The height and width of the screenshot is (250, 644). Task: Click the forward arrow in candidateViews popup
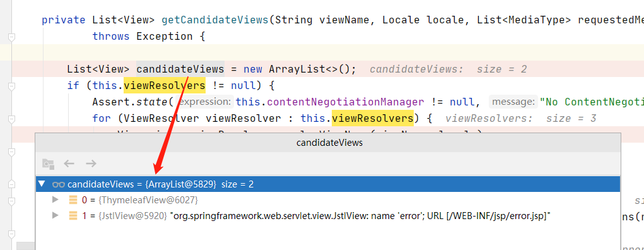[91, 164]
